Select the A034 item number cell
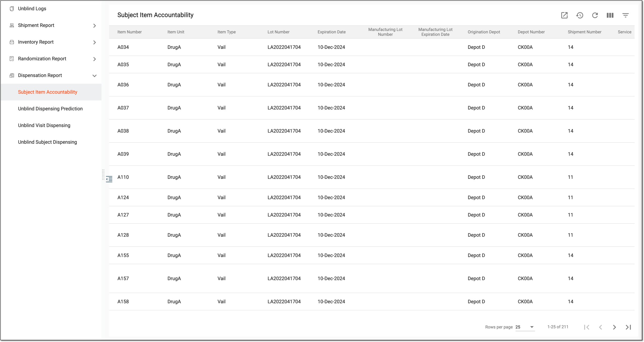The width and height of the screenshot is (644, 342). coord(123,47)
